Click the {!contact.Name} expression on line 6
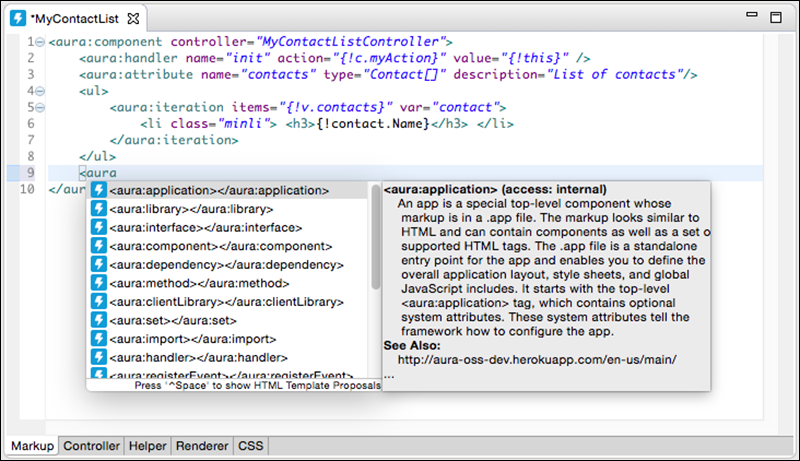Viewport: 800px width, 461px height. [373, 123]
